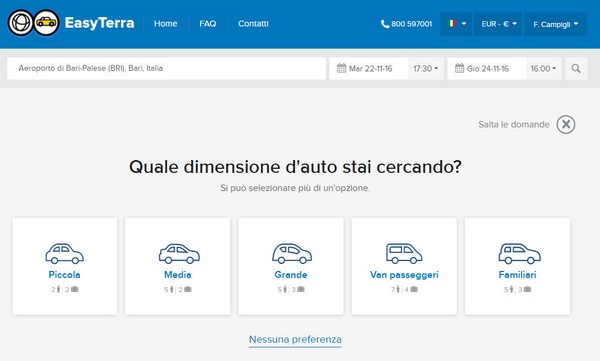Select the Van passeggeri van icon
Viewport: 600px width, 361px height.
[404, 253]
